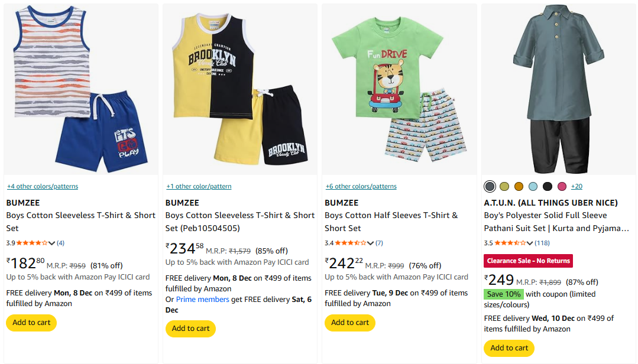638x364 pixels.
Task: Add Brooklyn T-shirt set to cart
Action: click(190, 329)
